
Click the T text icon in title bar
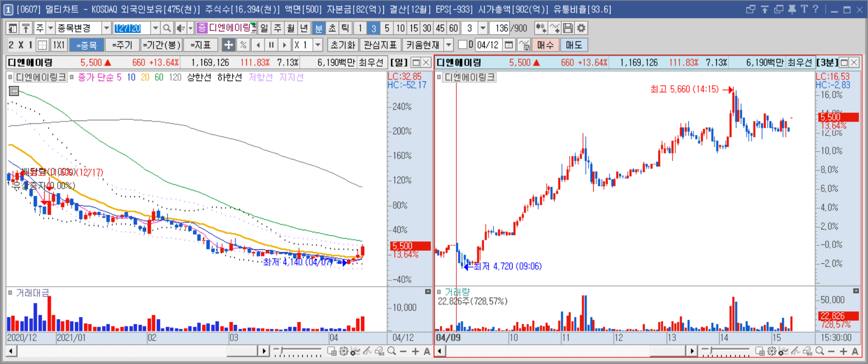804,9
